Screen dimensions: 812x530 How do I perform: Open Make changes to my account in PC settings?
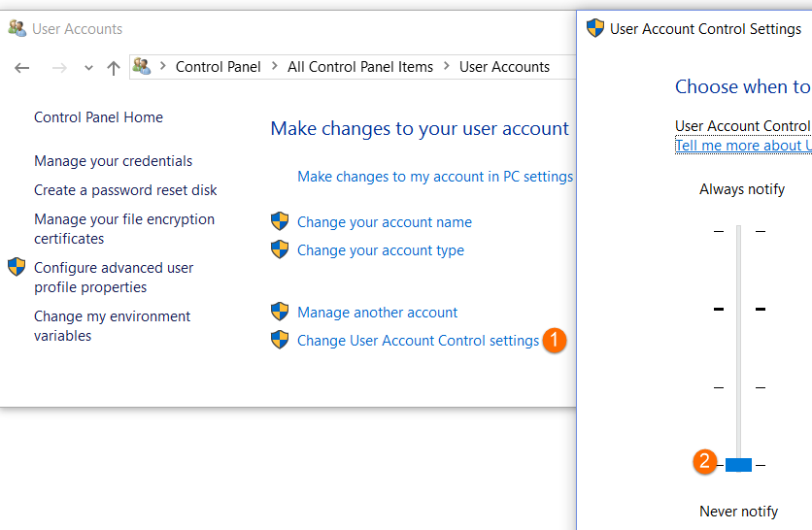435,177
